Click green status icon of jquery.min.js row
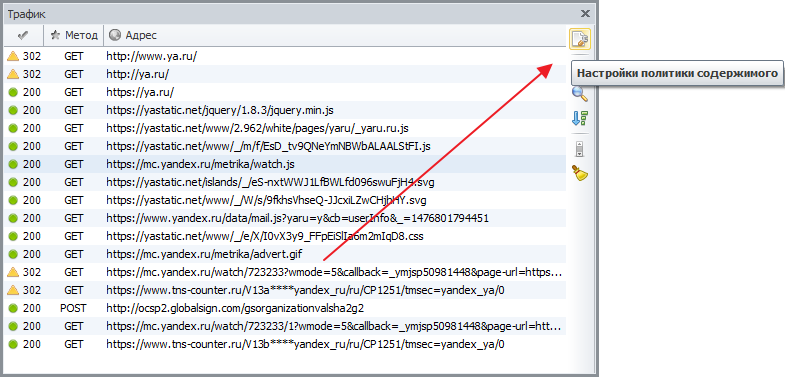This screenshot has width=785, height=377. 13,110
